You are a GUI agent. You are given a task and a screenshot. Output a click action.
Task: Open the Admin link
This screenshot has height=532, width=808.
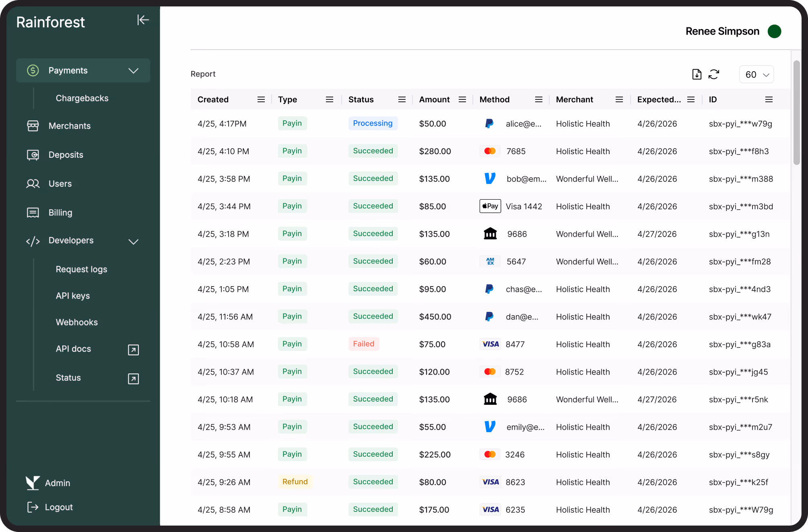coord(58,483)
